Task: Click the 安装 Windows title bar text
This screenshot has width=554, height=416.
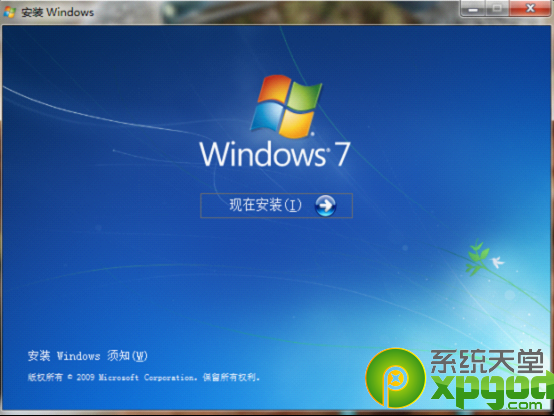Action: tap(58, 12)
